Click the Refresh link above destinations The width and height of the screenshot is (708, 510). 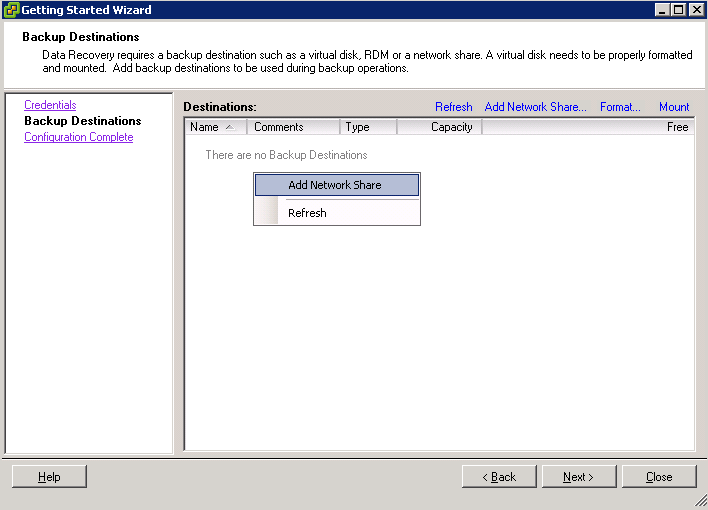point(453,107)
